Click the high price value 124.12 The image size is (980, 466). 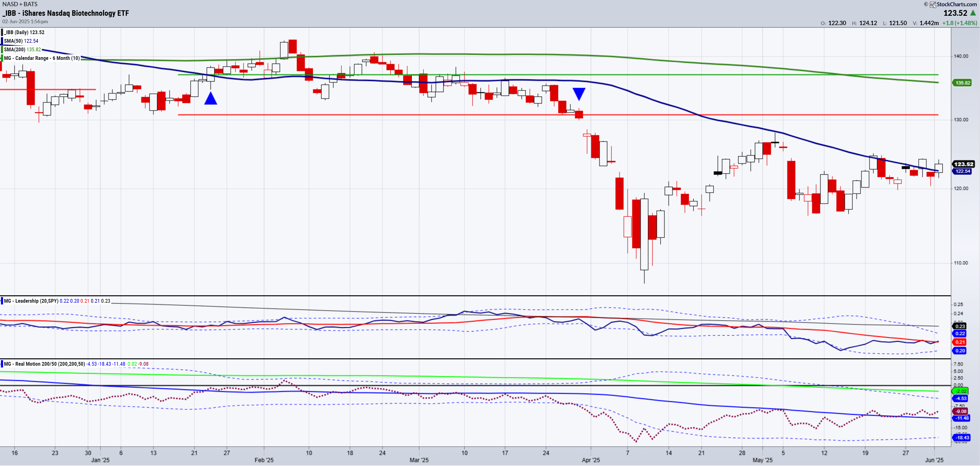tap(868, 23)
